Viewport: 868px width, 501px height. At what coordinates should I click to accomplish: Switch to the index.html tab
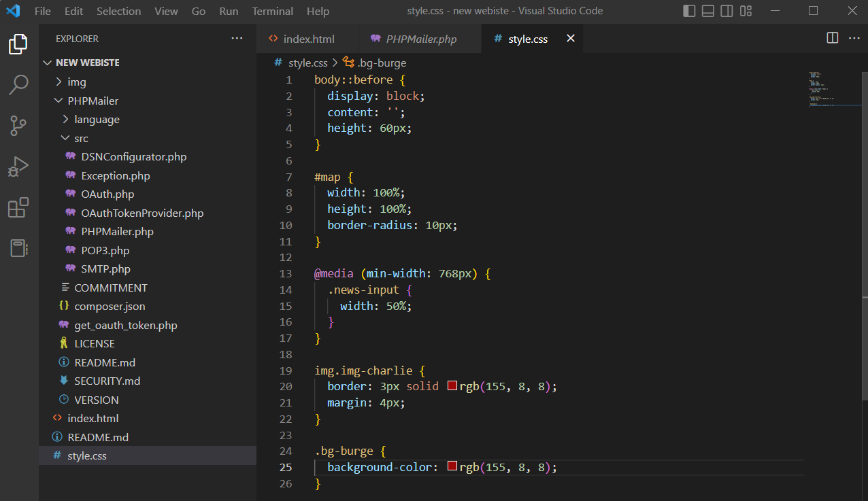(x=308, y=39)
